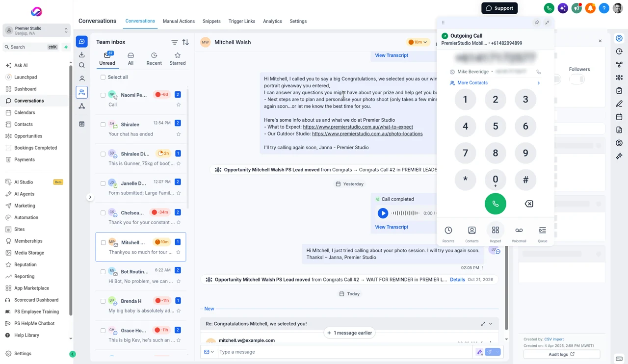The image size is (628, 364).
Task: Open the CSV Import link
Action: point(554,339)
